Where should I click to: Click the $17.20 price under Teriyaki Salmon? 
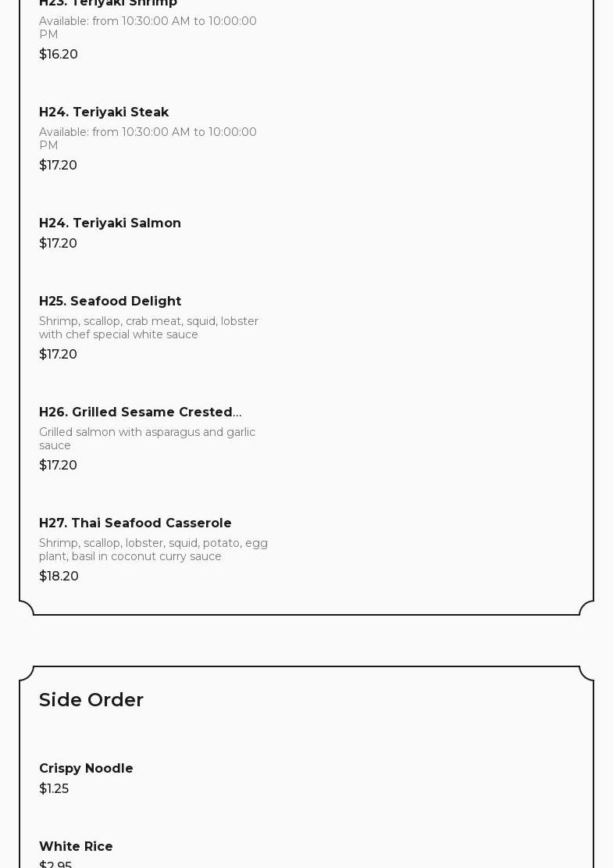tap(58, 243)
